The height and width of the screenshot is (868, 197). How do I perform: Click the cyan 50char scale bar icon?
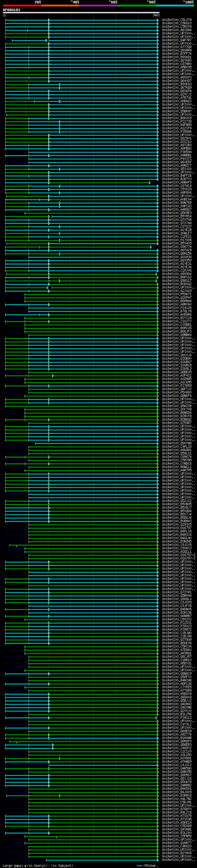(x=139, y=866)
